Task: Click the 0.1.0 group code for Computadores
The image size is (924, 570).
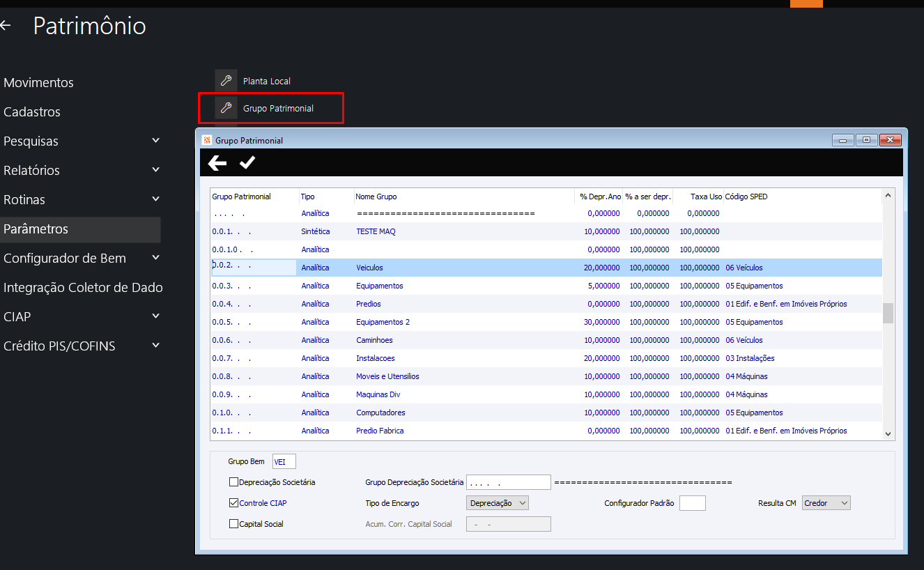Action: tap(254, 413)
